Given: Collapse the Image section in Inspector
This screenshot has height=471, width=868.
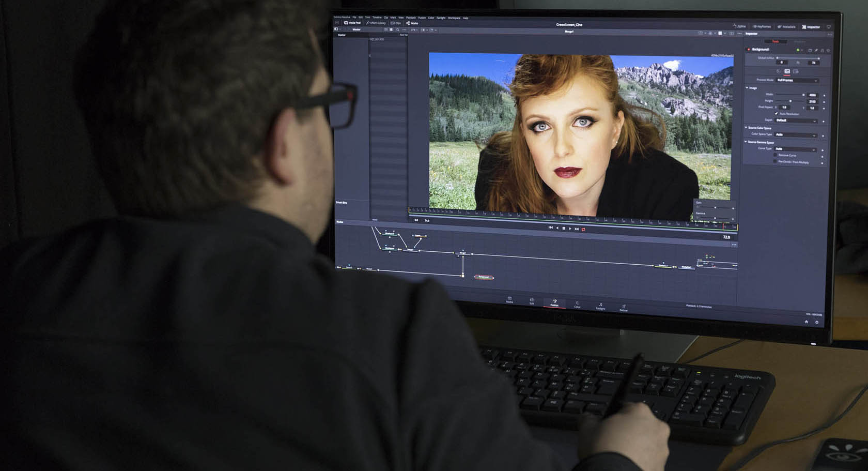Looking at the screenshot, I should tap(747, 88).
